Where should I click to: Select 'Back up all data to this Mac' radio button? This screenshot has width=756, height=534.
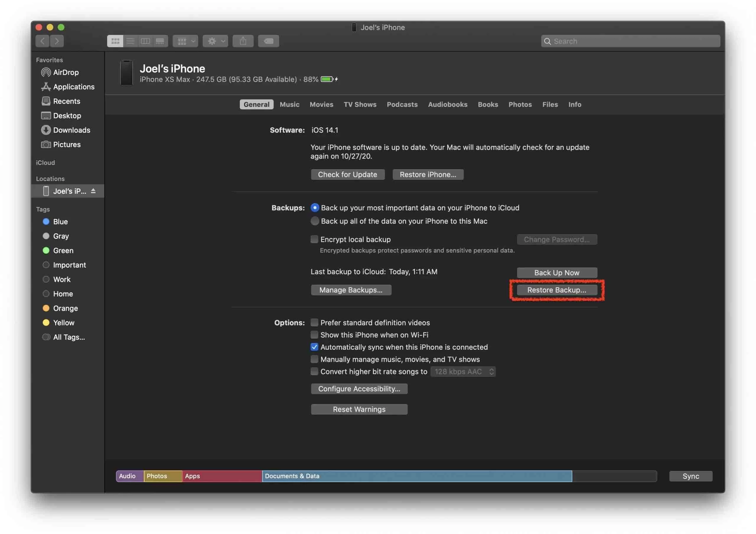(x=314, y=221)
